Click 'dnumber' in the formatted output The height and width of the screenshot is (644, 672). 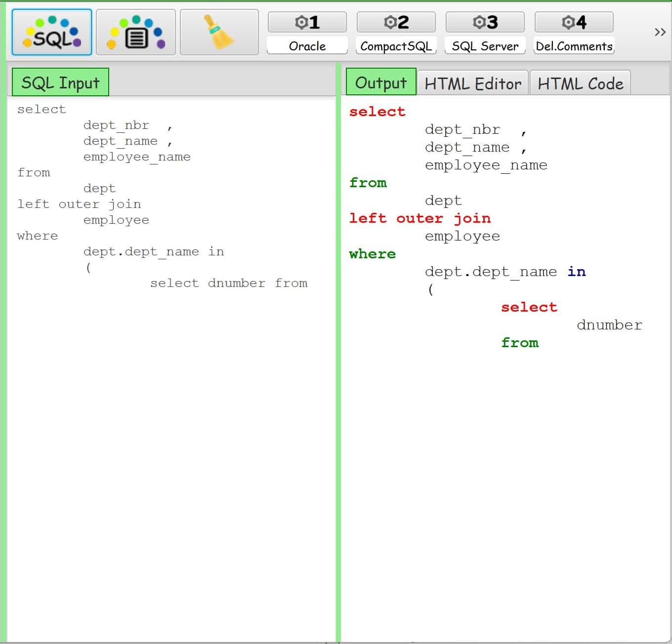pos(609,325)
